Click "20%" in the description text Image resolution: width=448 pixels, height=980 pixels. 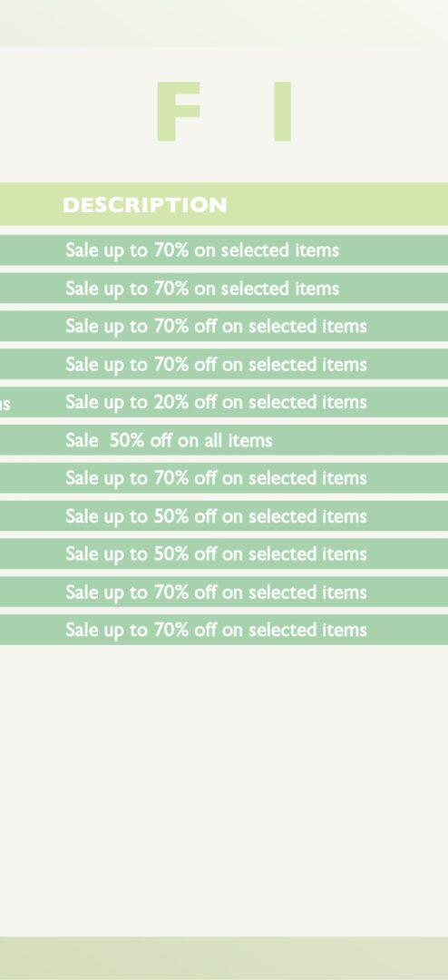(170, 402)
